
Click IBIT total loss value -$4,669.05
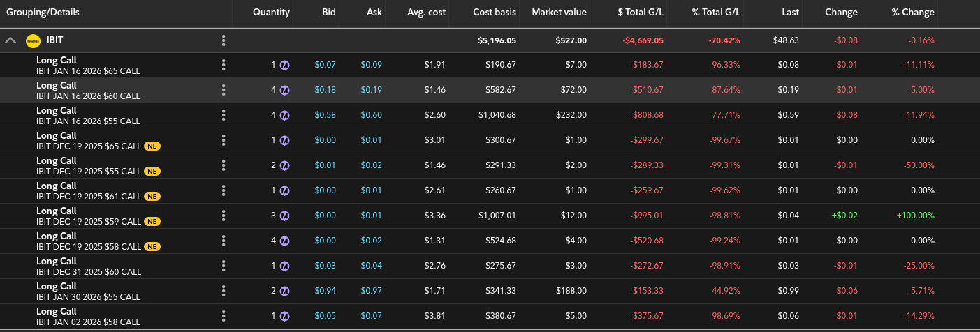coord(643,40)
